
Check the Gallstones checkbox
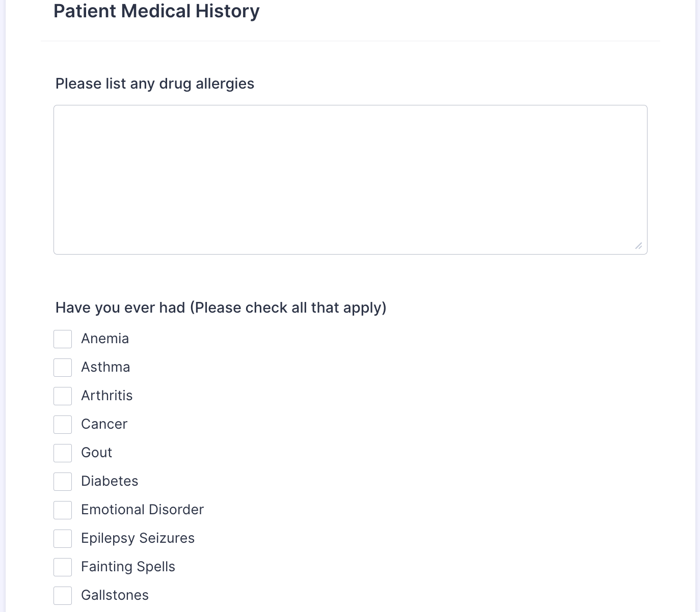tap(63, 596)
